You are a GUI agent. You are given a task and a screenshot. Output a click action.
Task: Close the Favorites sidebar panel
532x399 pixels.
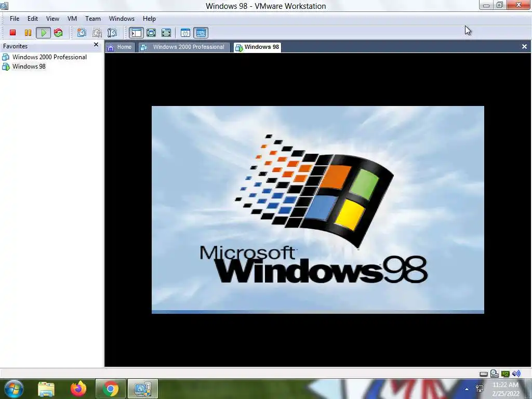96,45
